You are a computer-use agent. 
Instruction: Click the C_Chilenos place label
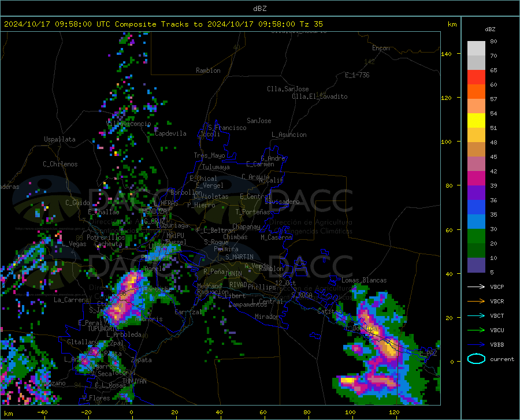point(60,164)
